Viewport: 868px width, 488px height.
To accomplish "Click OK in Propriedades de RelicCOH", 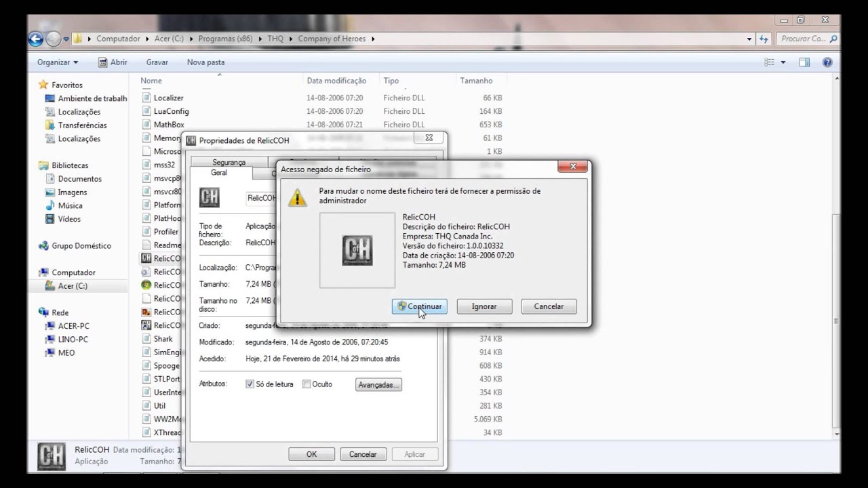I will pos(311,454).
